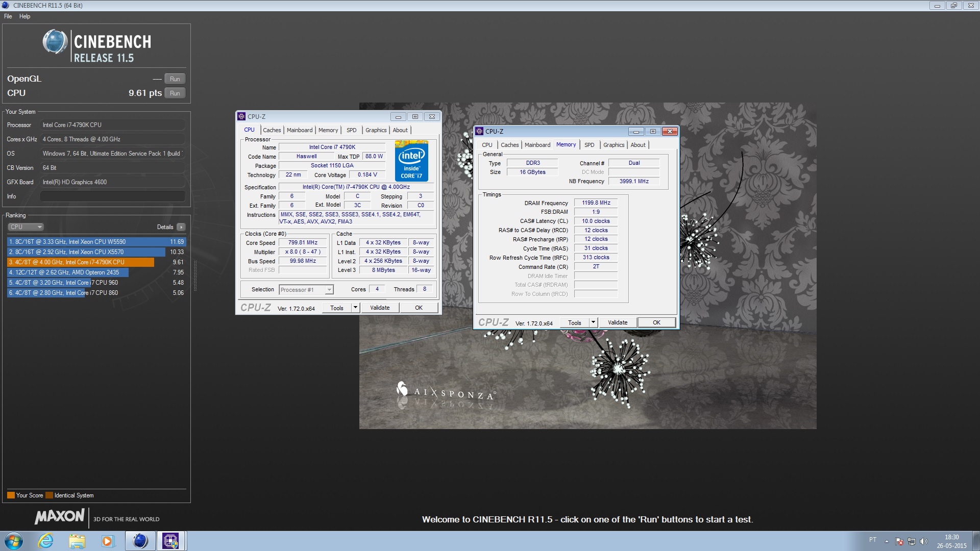Click Tools button in left CPU-Z window
This screenshot has height=551, width=980.
coord(337,308)
